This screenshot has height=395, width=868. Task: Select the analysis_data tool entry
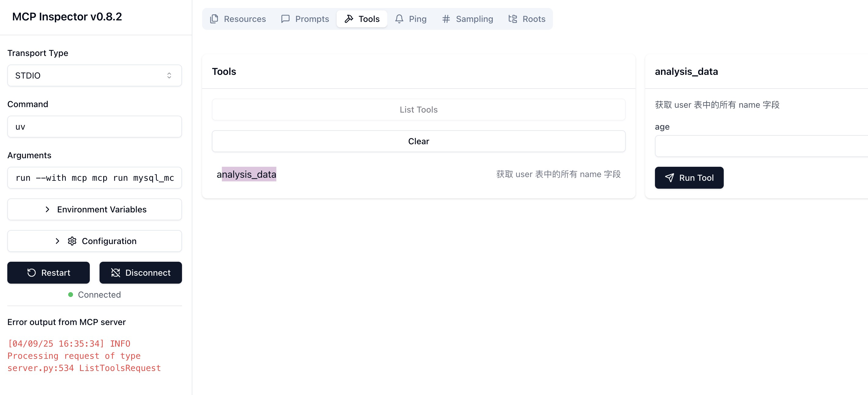(x=246, y=174)
